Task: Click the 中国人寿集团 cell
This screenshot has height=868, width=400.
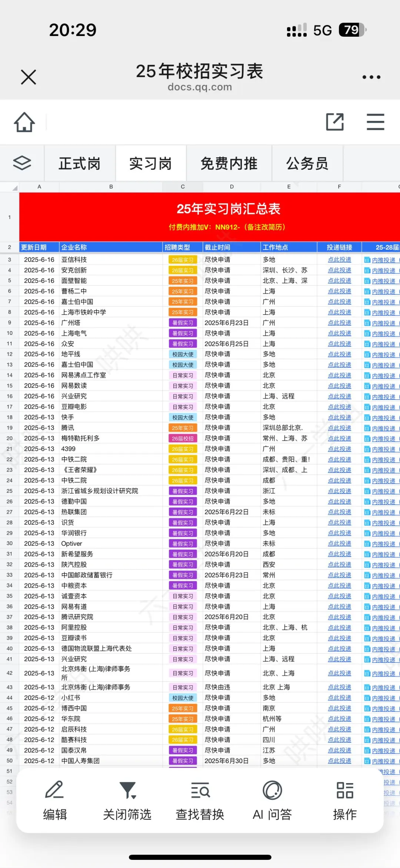Action: (x=111, y=761)
